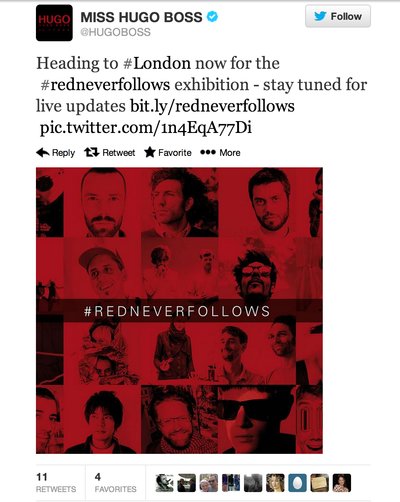
Task: Click the verified badge next to MISS HUGO BOSS
Action: 212,16
